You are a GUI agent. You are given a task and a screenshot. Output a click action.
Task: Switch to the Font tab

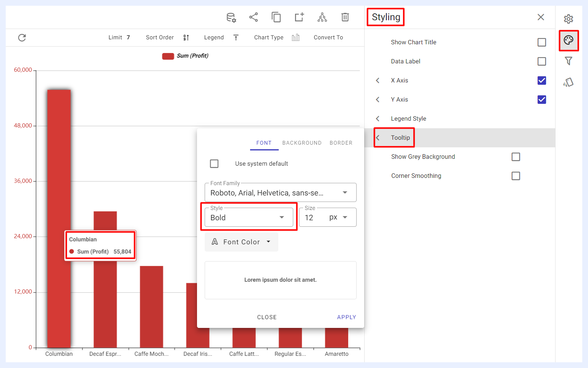(264, 143)
